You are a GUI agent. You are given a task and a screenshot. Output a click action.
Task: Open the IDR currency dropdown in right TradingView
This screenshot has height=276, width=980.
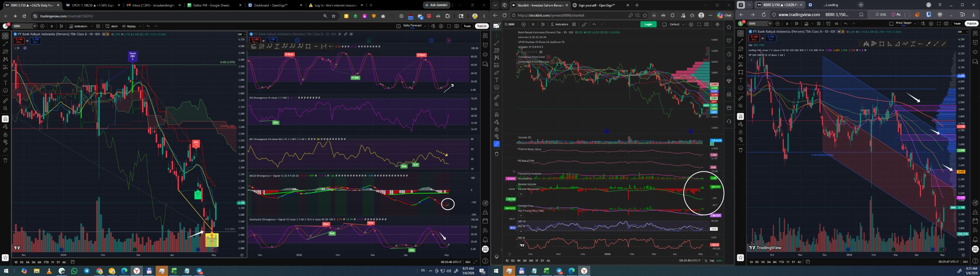[x=962, y=32]
